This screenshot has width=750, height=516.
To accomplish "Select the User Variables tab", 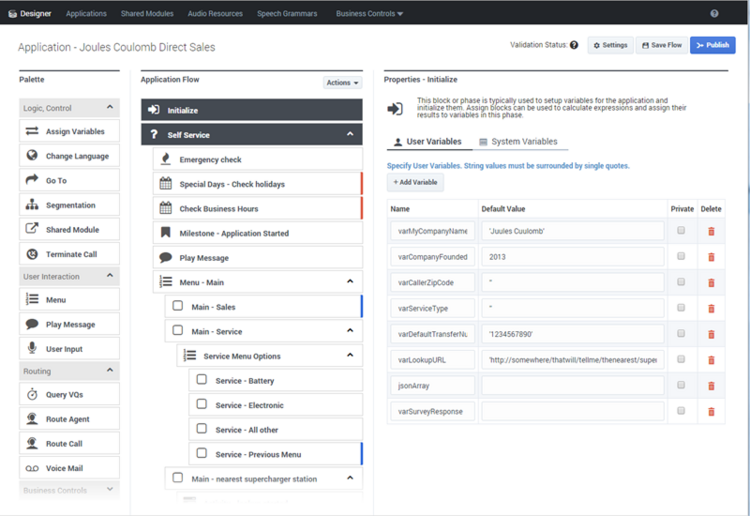I will click(x=428, y=142).
